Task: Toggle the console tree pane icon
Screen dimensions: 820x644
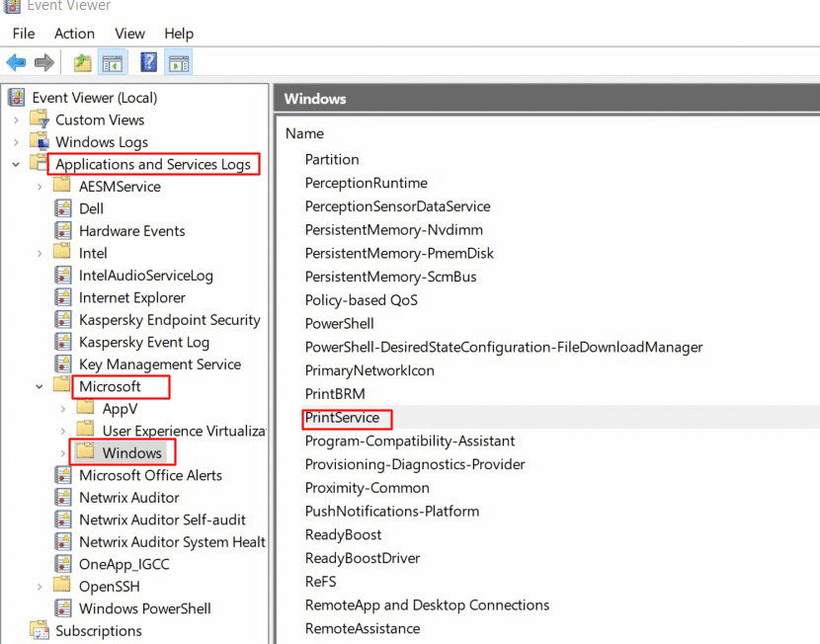Action: 113,61
